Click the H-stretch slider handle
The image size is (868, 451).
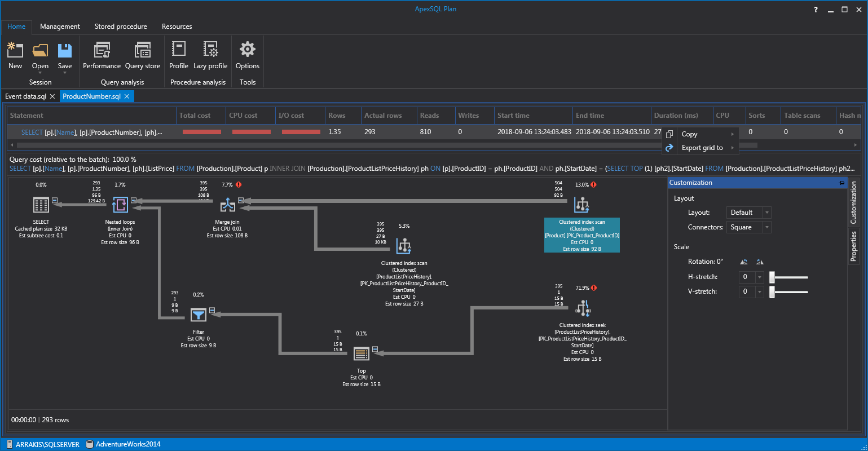click(772, 277)
